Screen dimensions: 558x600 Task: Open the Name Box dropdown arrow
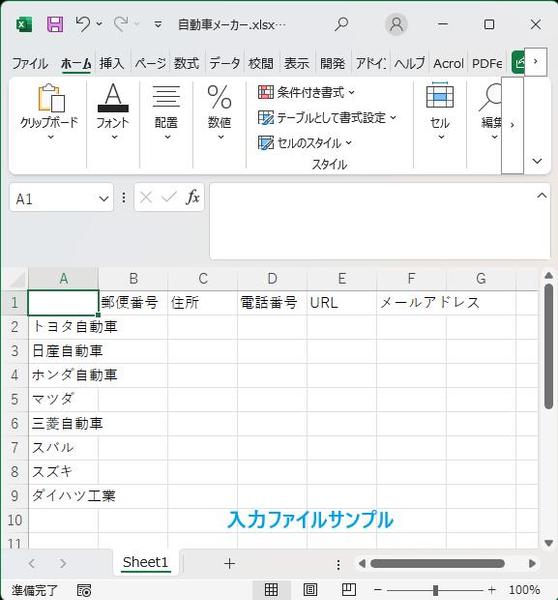point(104,199)
